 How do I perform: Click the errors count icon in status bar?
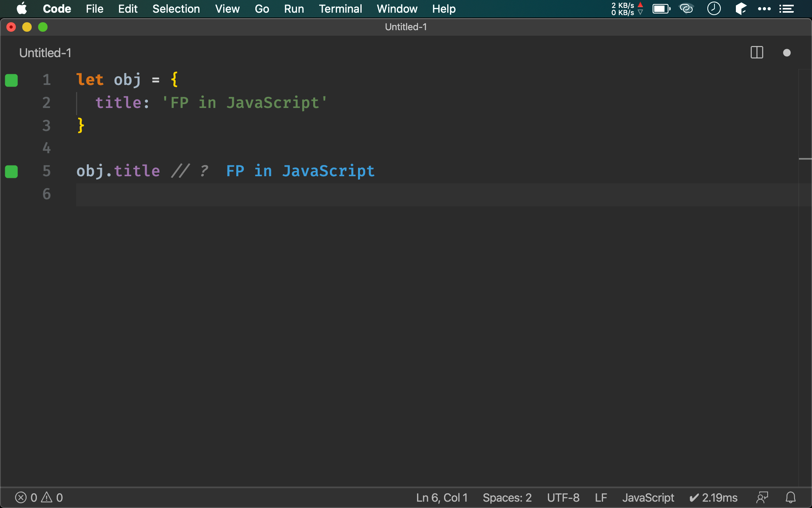coord(21,497)
